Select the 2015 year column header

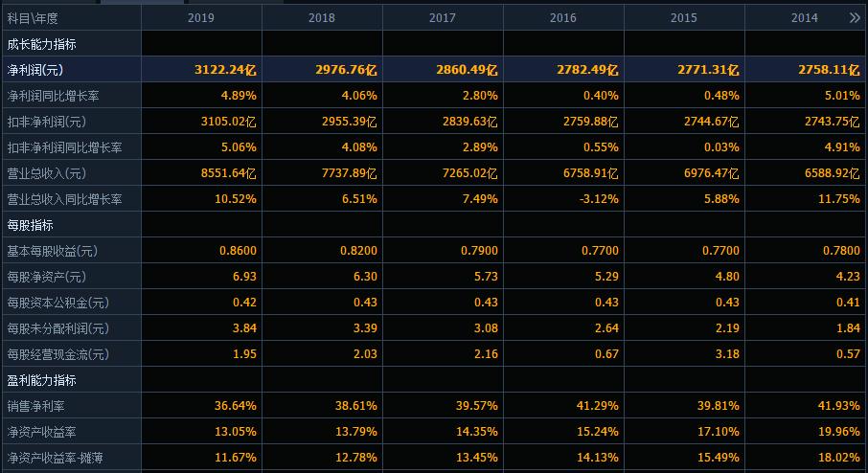click(x=684, y=18)
